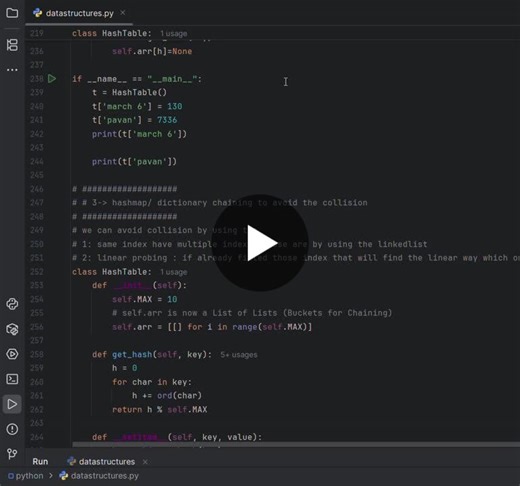Run the main block from gutter arrow

pos(52,79)
